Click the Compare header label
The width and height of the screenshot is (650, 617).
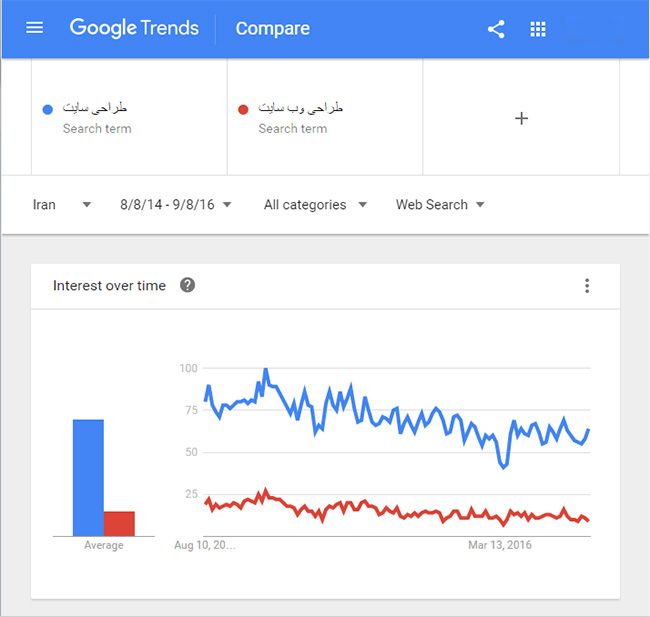[x=273, y=28]
